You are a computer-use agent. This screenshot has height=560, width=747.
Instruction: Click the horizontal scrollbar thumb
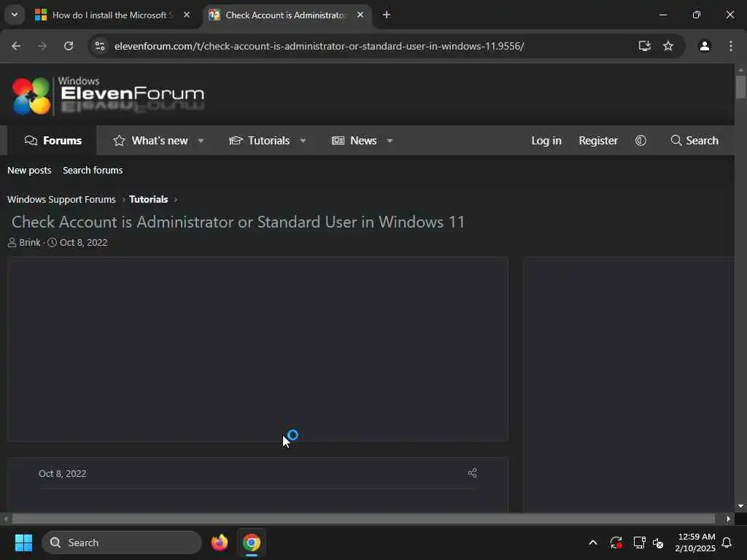(x=363, y=518)
